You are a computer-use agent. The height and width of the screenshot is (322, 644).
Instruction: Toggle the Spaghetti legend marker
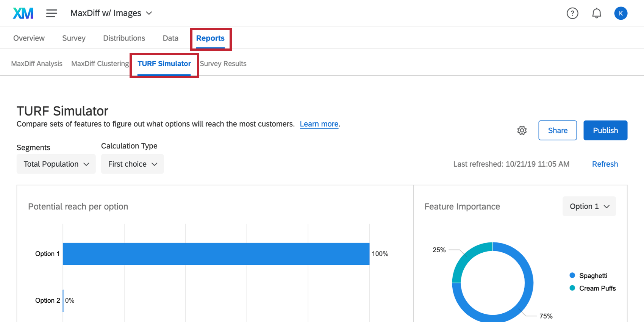[x=572, y=275]
